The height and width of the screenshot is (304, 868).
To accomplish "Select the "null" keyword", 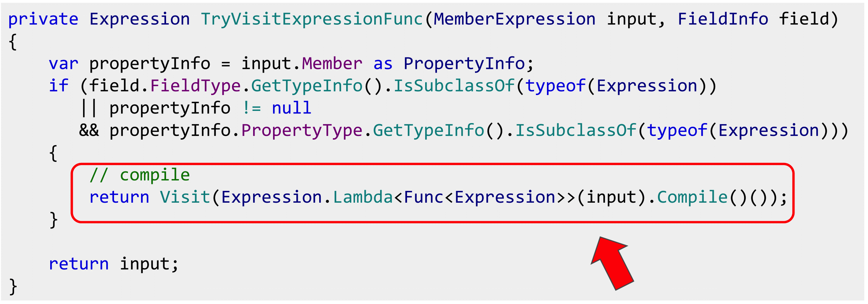I will [x=292, y=108].
